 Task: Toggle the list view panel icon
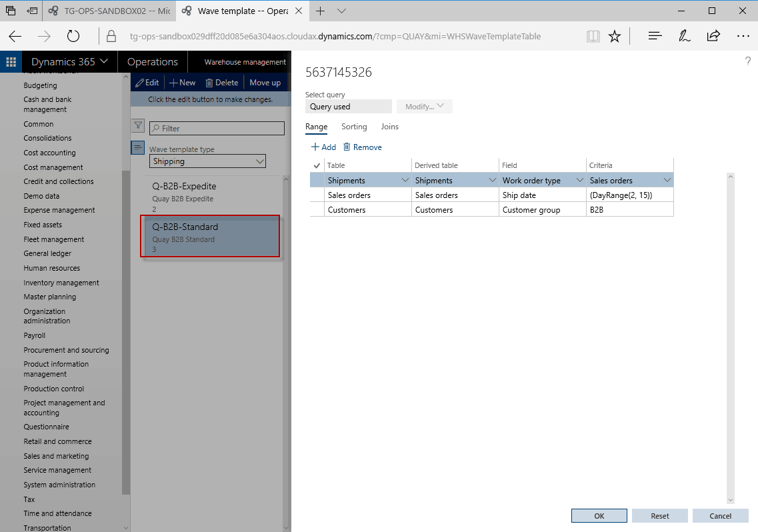(138, 147)
